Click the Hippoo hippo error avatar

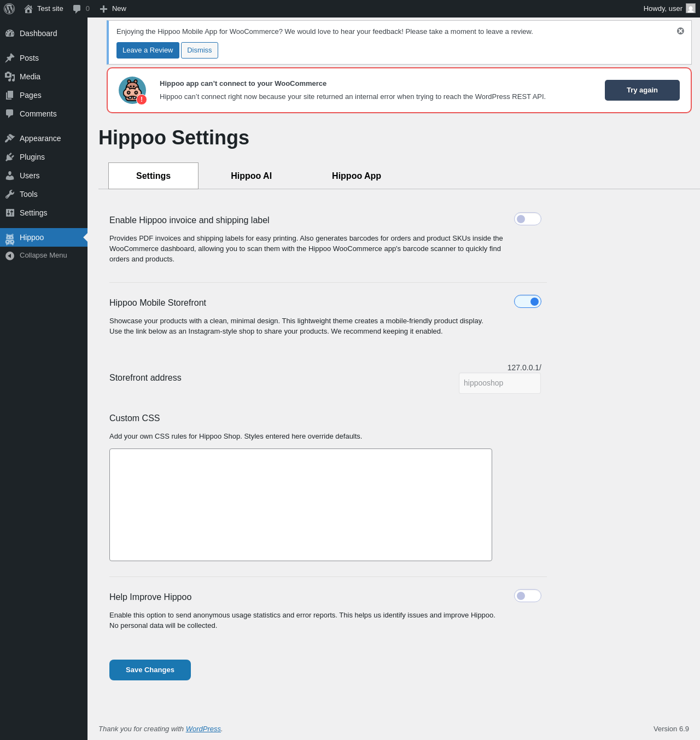click(132, 90)
